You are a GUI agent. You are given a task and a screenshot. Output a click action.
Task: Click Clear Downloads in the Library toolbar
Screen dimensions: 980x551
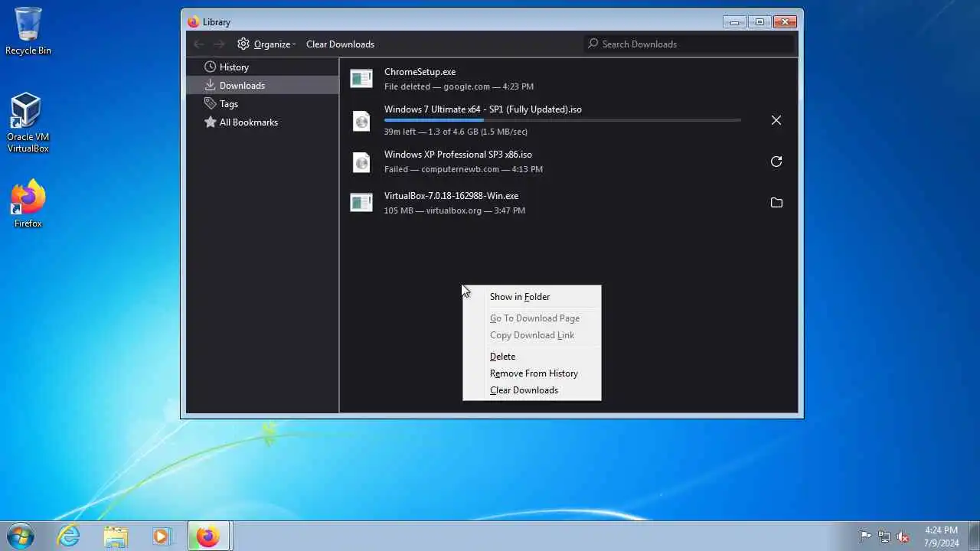[x=340, y=44]
